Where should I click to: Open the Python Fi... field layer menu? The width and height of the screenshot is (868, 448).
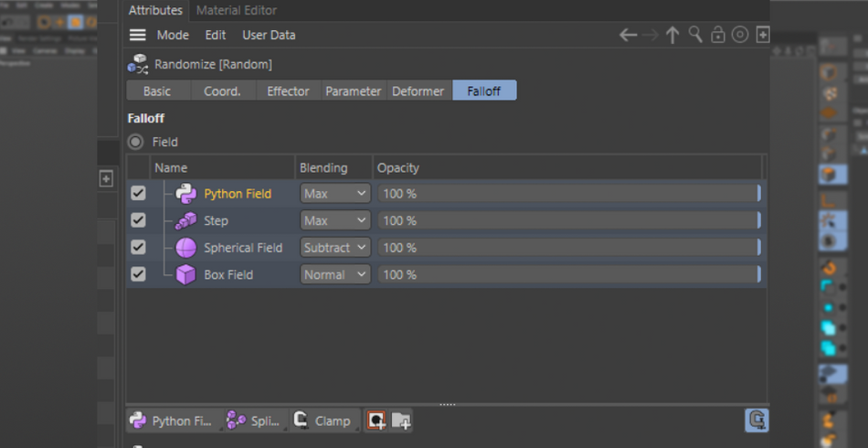pyautogui.click(x=175, y=421)
